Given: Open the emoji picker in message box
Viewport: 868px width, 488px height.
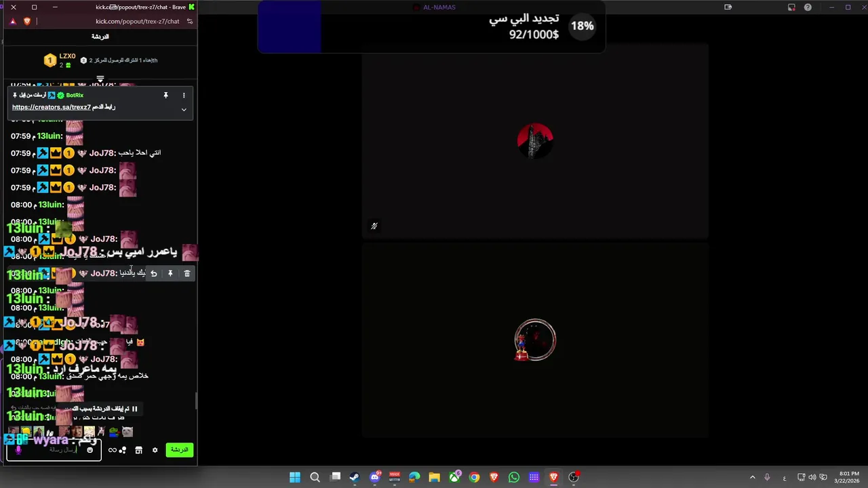Looking at the screenshot, I should [90, 450].
